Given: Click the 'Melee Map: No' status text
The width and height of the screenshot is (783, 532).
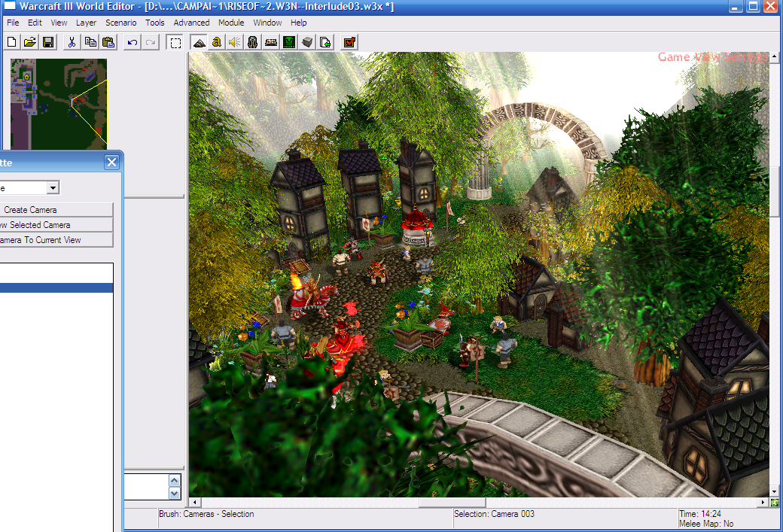Looking at the screenshot, I should 706,524.
